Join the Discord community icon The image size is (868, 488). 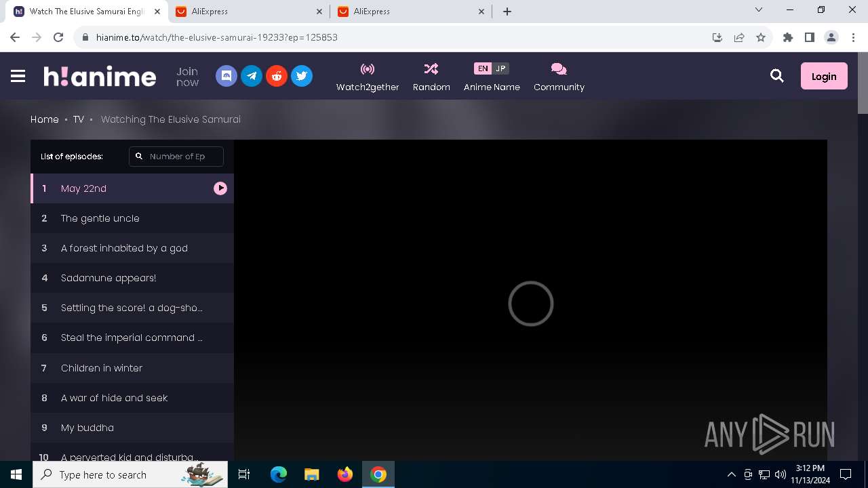pyautogui.click(x=226, y=76)
